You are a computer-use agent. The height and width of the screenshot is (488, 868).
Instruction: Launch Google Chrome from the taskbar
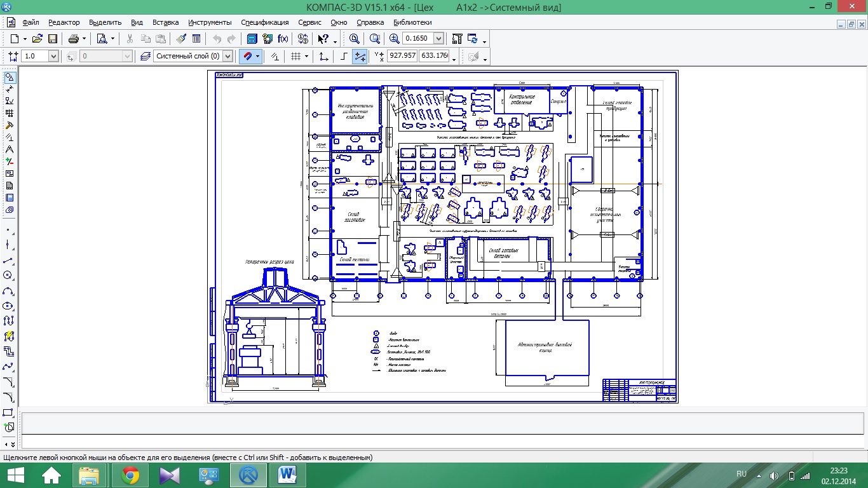pos(131,475)
